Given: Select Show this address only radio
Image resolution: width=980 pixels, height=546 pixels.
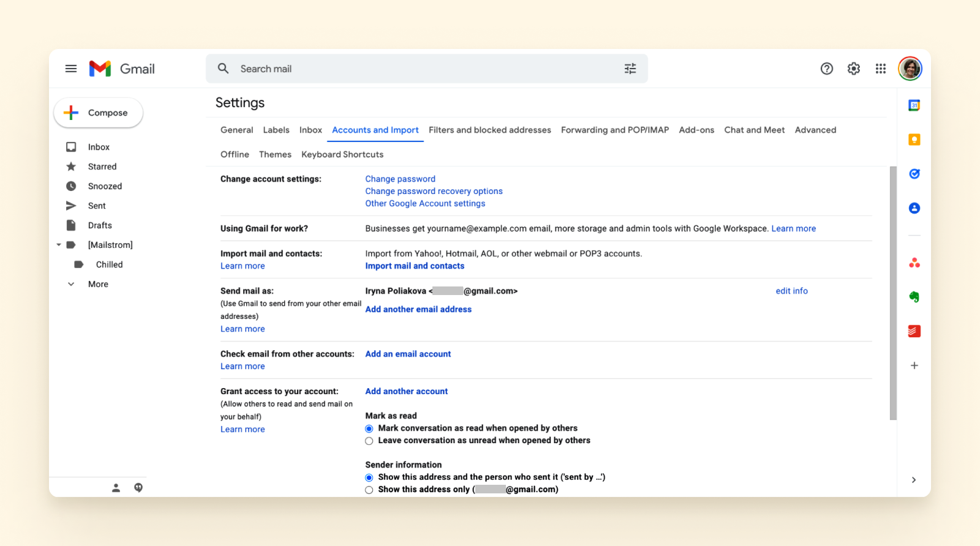Looking at the screenshot, I should tap(369, 490).
